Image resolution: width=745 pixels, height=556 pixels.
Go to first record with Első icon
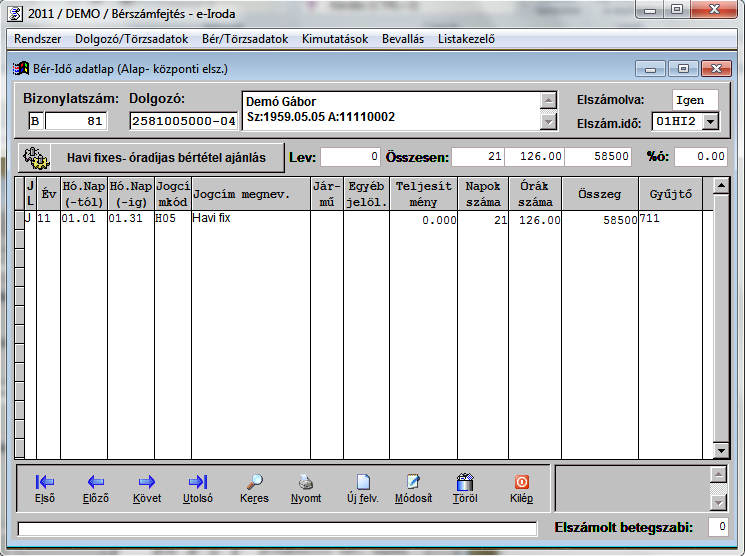[x=45, y=488]
